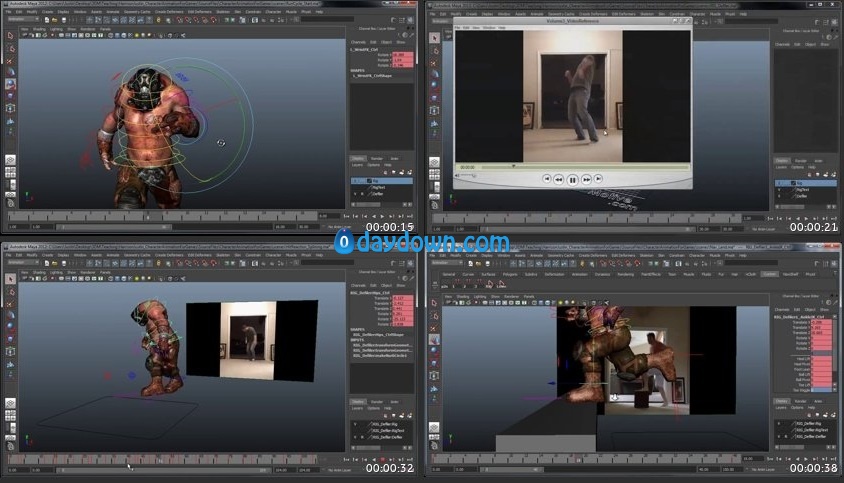Image resolution: width=844 pixels, height=483 pixels.
Task: Play forward in the 00:00:15 window timeline
Action: (x=383, y=216)
